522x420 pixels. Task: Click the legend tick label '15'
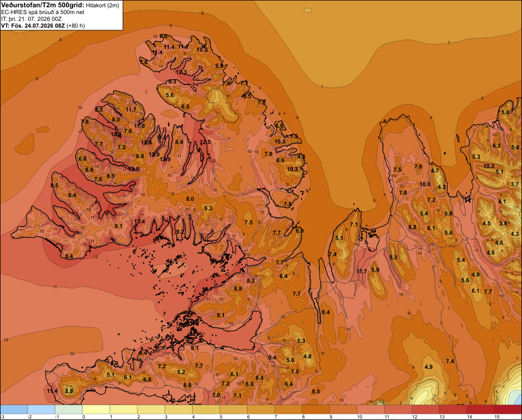[x=497, y=417]
